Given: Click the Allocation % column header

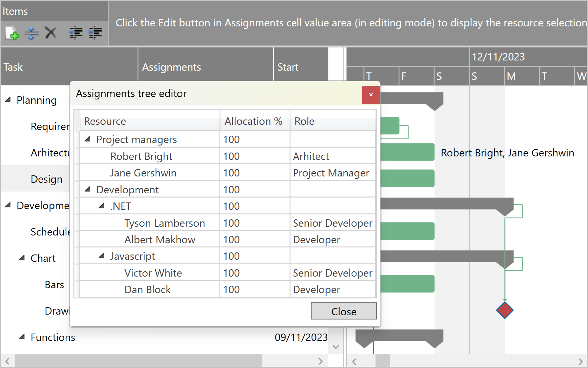Looking at the screenshot, I should coord(253,121).
